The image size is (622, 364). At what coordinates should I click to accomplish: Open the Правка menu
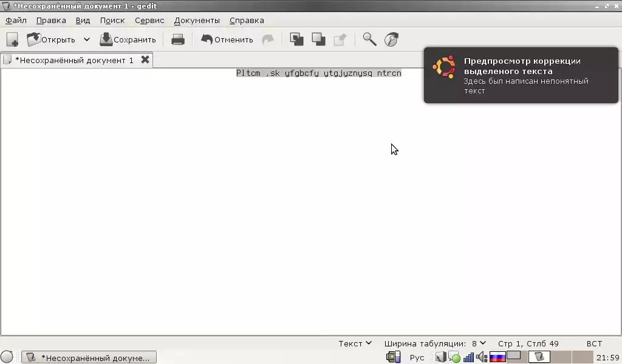pos(51,20)
